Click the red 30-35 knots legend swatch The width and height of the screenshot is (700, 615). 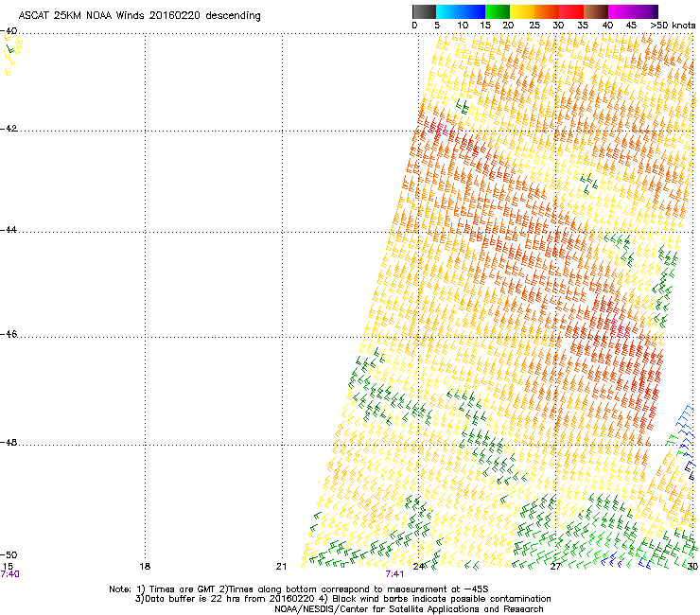click(x=571, y=11)
